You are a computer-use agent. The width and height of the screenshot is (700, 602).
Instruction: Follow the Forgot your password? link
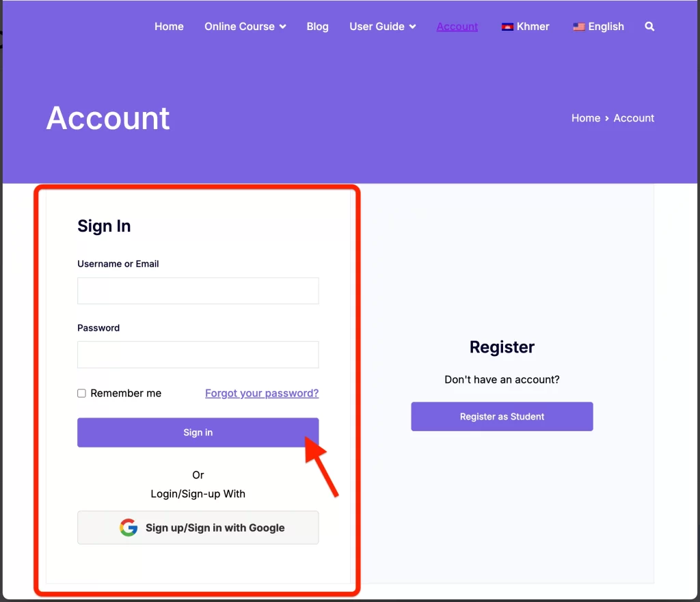[262, 393]
